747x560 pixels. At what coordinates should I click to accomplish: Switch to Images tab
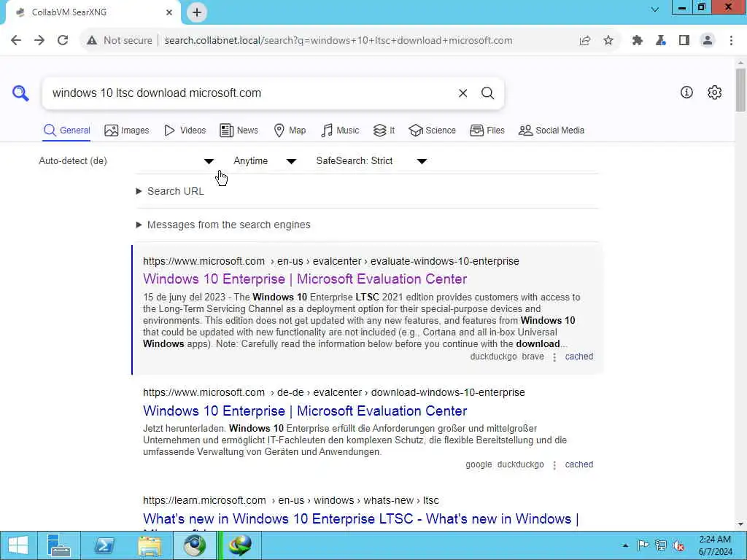[127, 131]
